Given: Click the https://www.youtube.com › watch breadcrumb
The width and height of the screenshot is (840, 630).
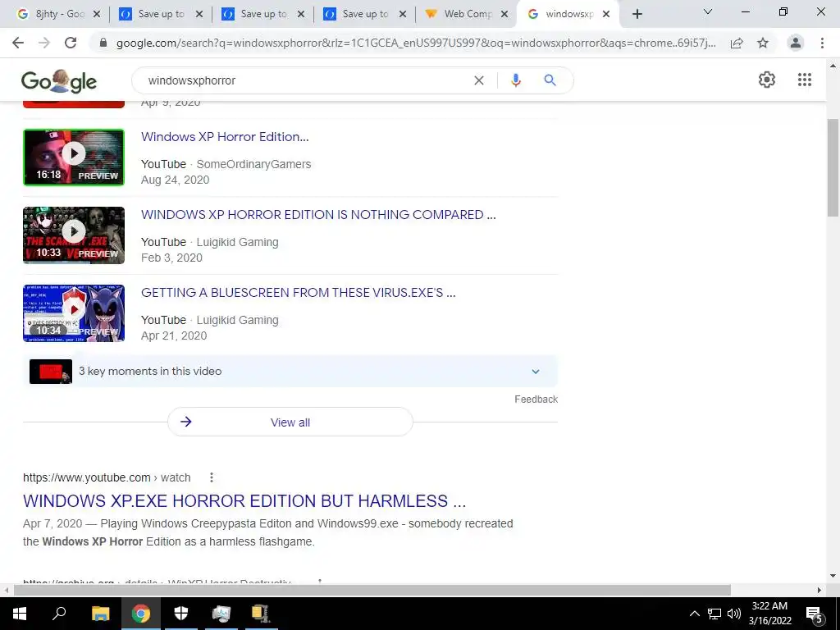Looking at the screenshot, I should tap(107, 477).
